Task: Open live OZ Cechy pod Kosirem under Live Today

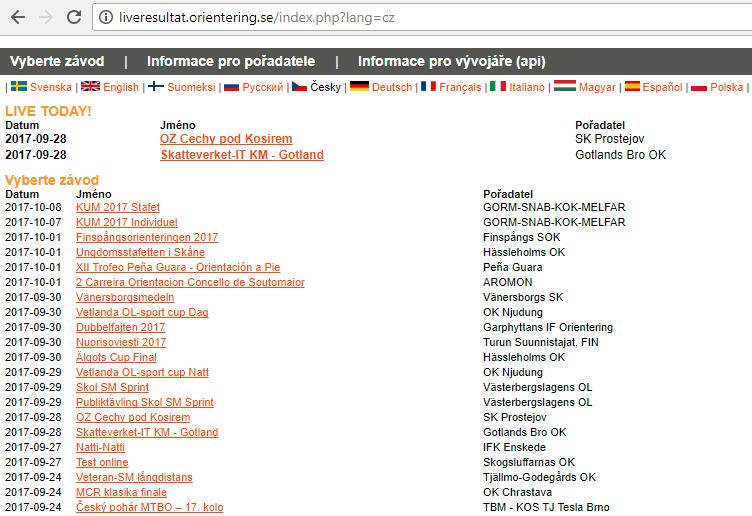Action: [226, 139]
